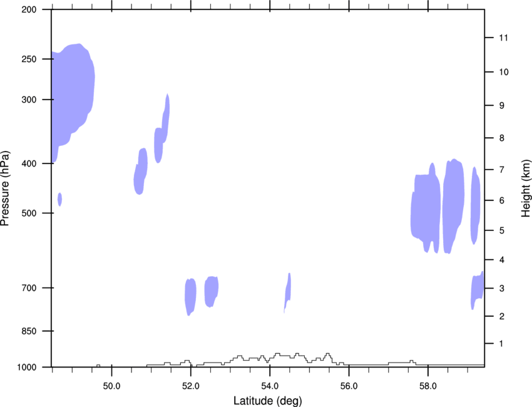Screen dimensions: 532x407
Task: Click the 1000 pressure tick label
Action: tap(26, 368)
